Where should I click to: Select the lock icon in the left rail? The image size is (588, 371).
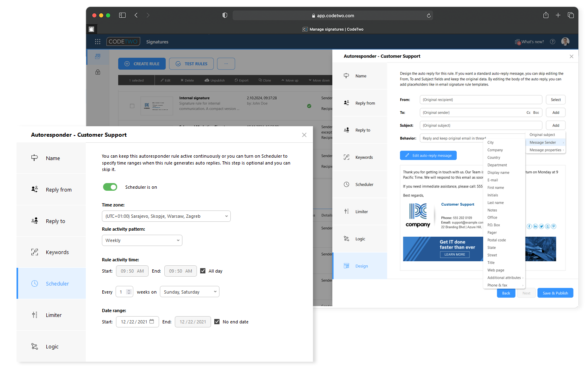click(x=97, y=72)
